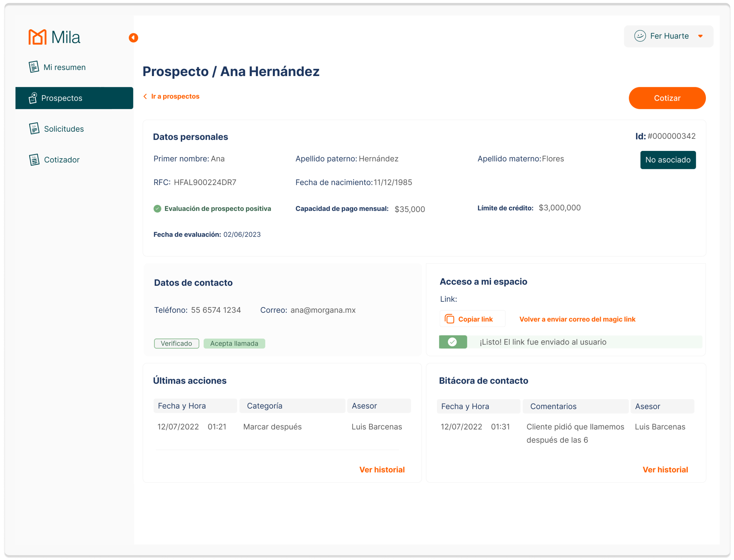Click the copy icon inside Copiar link
This screenshot has height=560, width=734.
click(450, 319)
